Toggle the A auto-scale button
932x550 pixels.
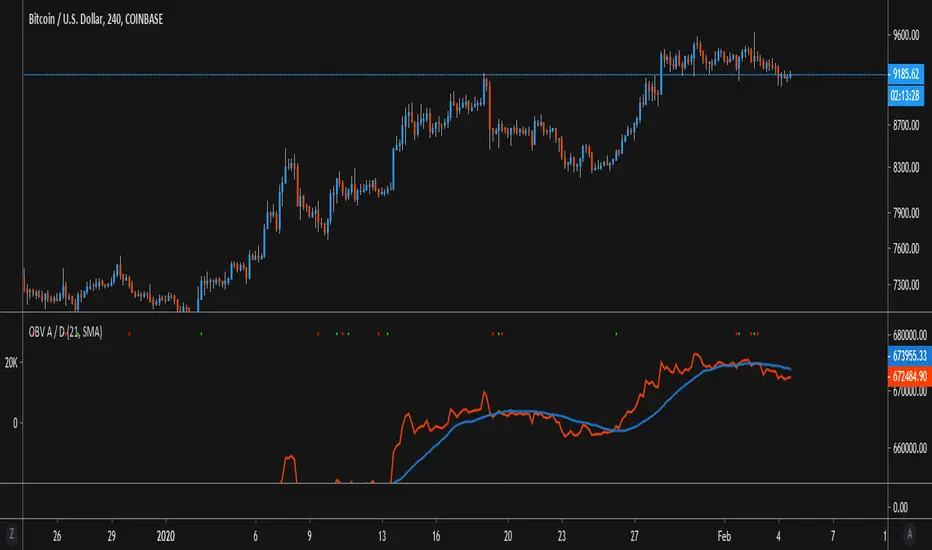(909, 533)
